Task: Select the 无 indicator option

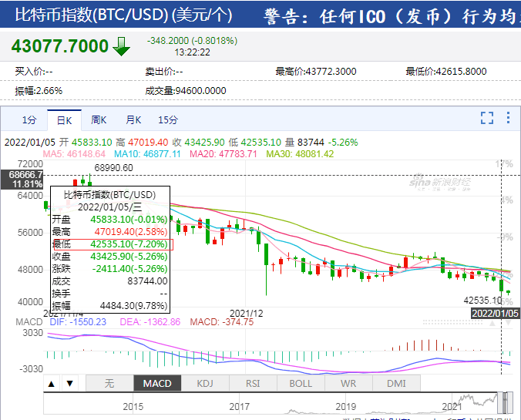Action: (x=109, y=384)
